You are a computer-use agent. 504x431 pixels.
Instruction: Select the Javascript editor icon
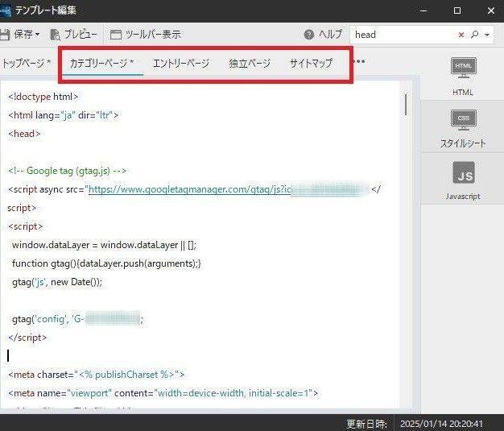coord(462,180)
